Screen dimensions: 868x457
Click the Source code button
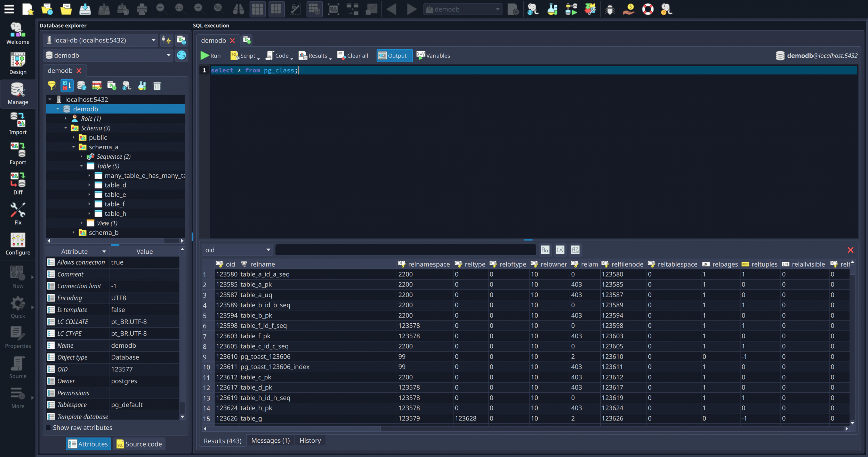(x=139, y=444)
